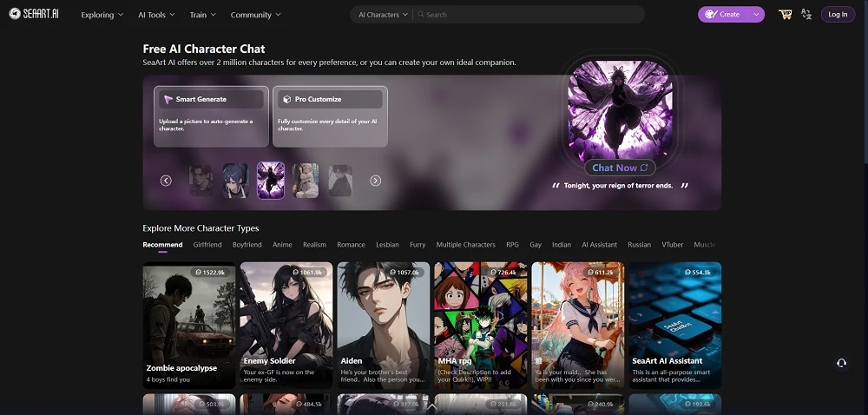Viewport: 868px width, 415px height.
Task: Open the SeaArt AI Assistant card
Action: point(674,326)
